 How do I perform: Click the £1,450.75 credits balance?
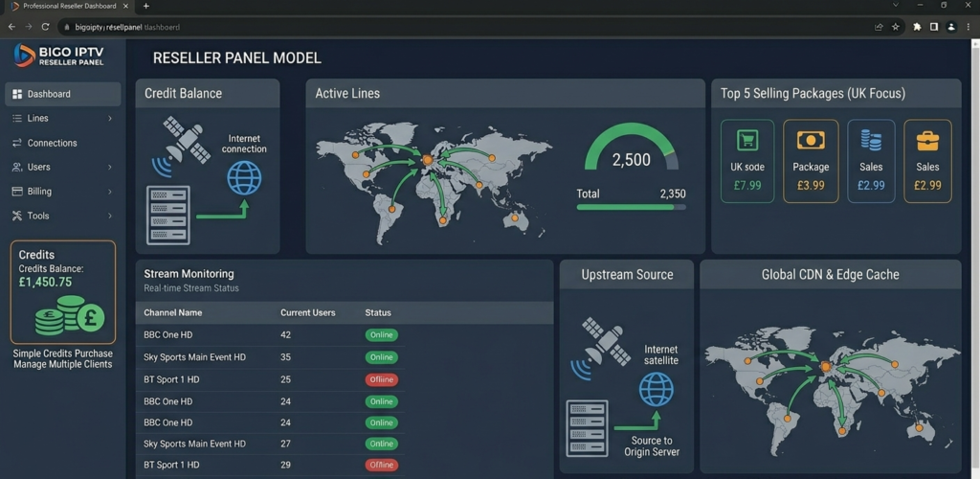[45, 282]
